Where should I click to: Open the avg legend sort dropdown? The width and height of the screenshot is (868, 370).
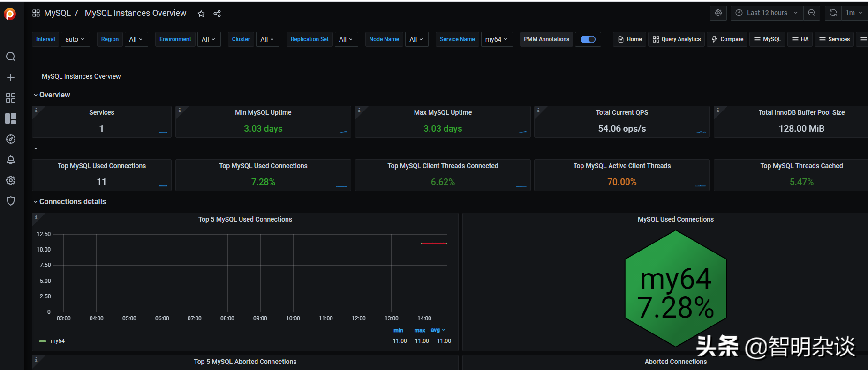438,330
